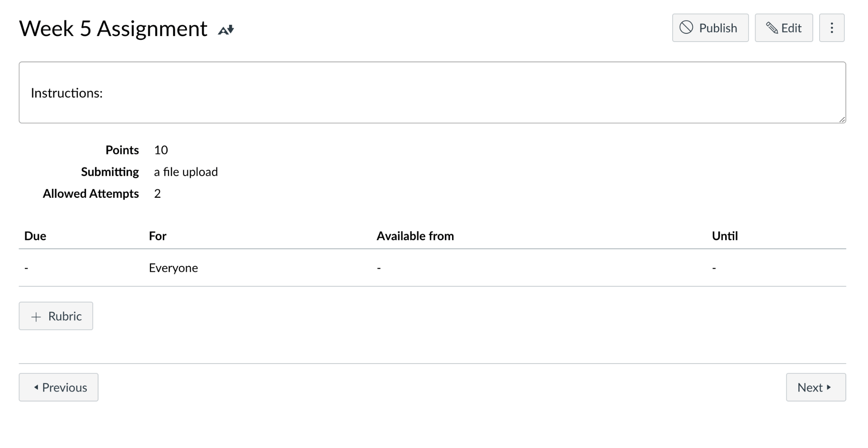Click the Due column header

pyautogui.click(x=35, y=235)
